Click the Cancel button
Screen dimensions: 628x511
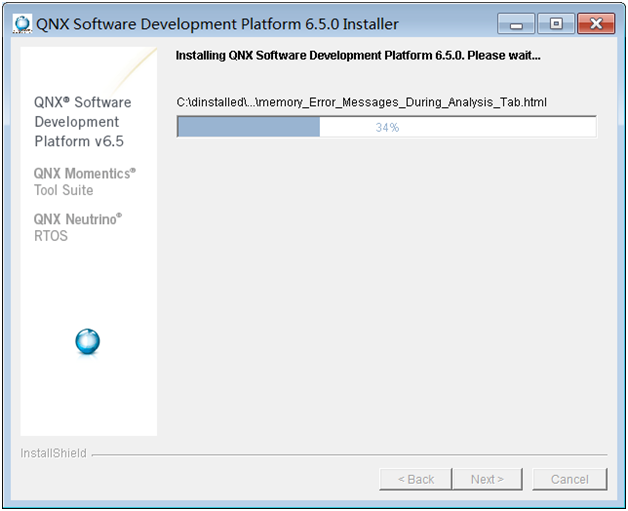[570, 479]
